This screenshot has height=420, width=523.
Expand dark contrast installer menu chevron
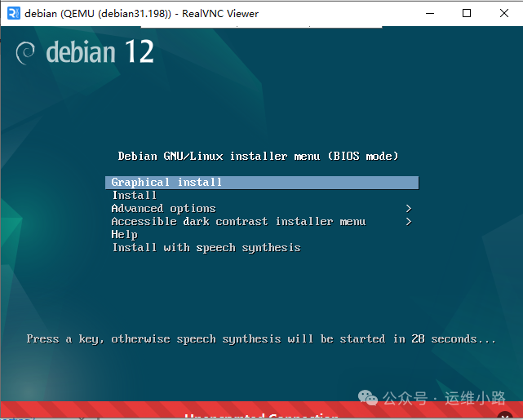[x=409, y=222]
